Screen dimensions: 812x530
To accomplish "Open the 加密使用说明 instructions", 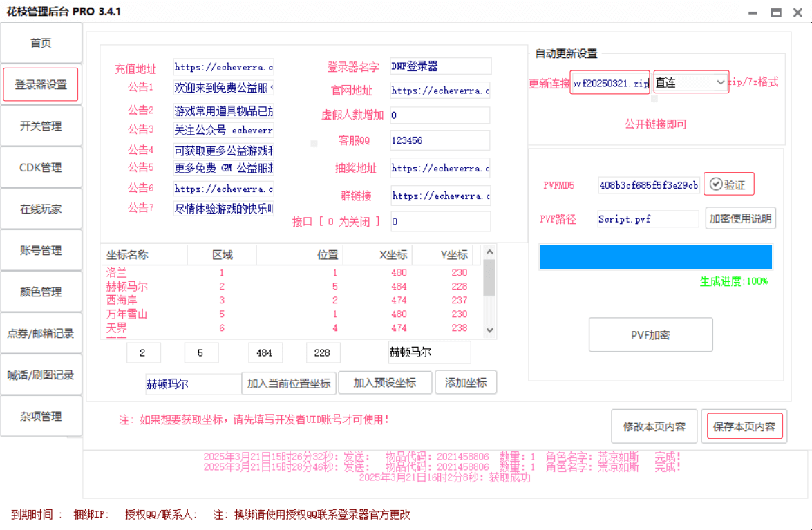I will [x=740, y=218].
